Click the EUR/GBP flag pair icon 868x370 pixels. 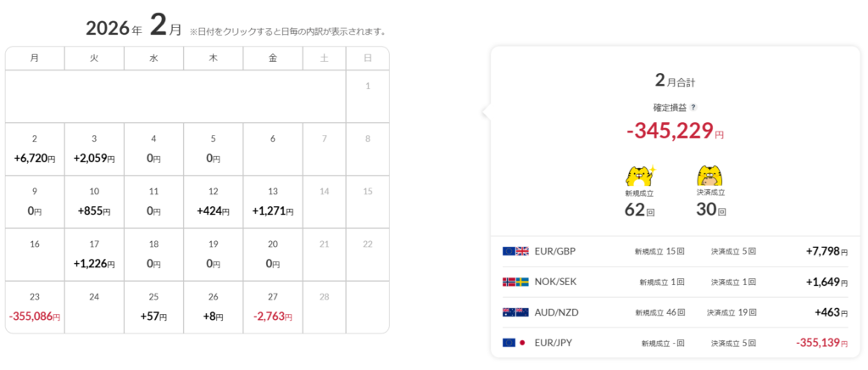coord(516,251)
